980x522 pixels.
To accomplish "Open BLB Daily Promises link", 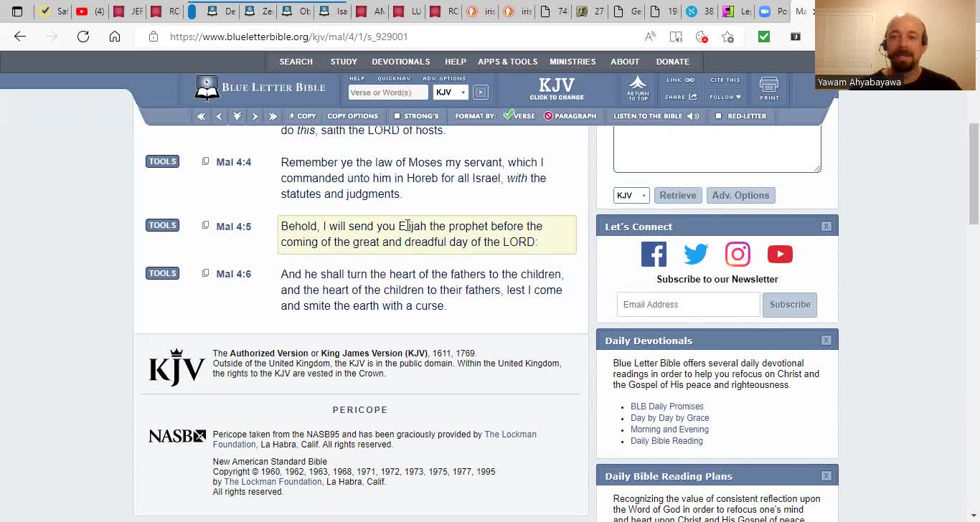I will [x=667, y=407].
